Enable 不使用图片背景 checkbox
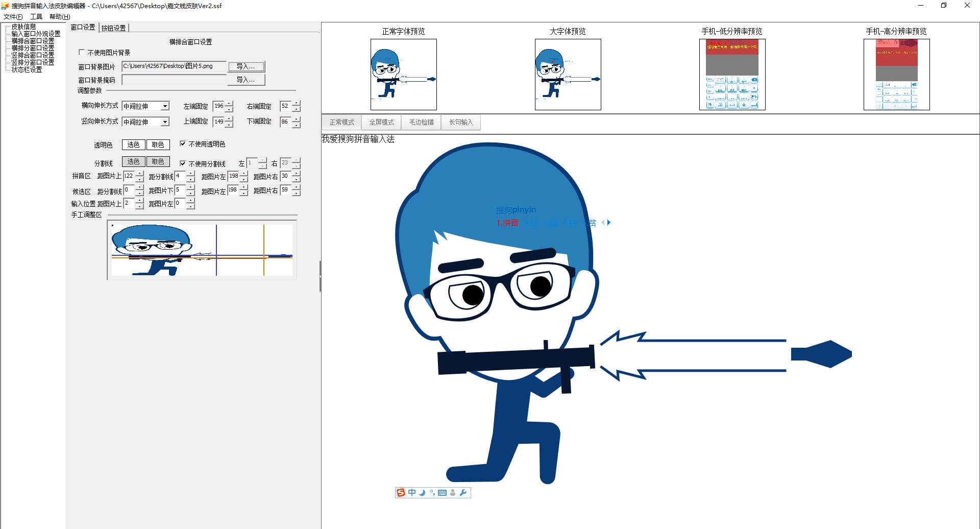The width and height of the screenshot is (980, 529). point(82,52)
